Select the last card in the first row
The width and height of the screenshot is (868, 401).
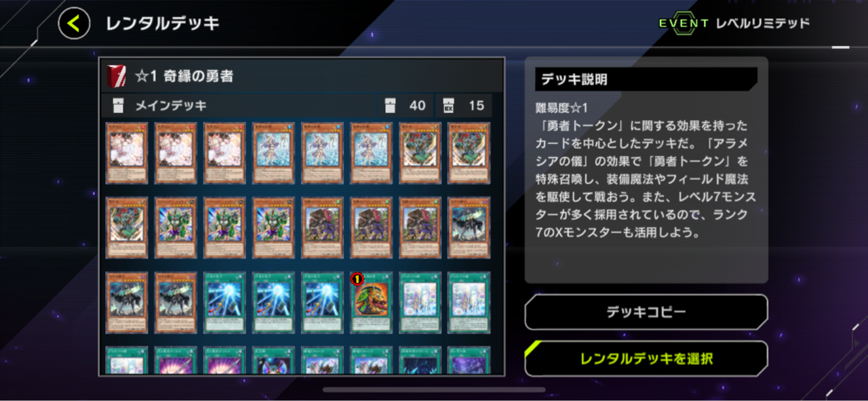click(469, 153)
